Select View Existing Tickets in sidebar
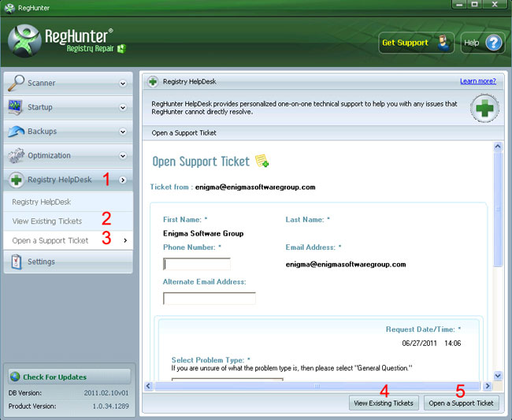Viewport: 512px width, 420px height. [47, 221]
